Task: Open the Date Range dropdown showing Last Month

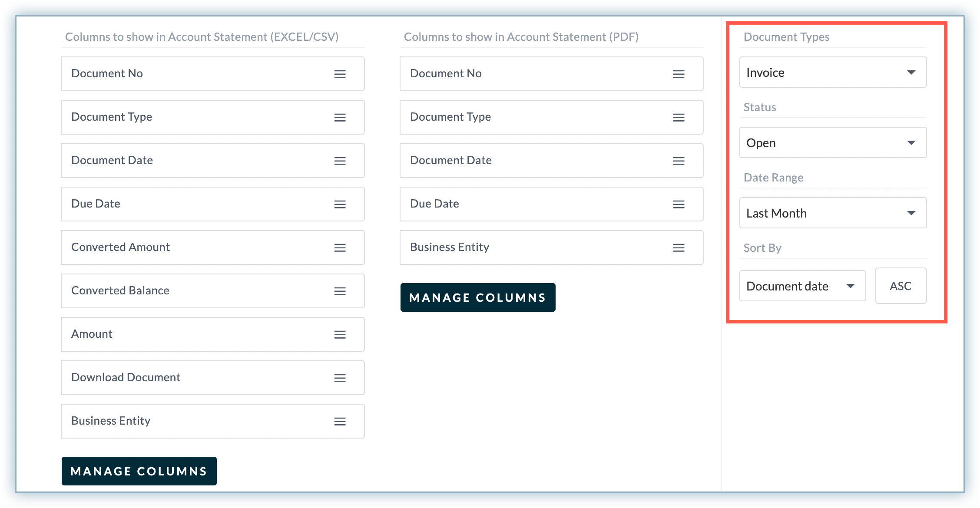Action: tap(833, 213)
